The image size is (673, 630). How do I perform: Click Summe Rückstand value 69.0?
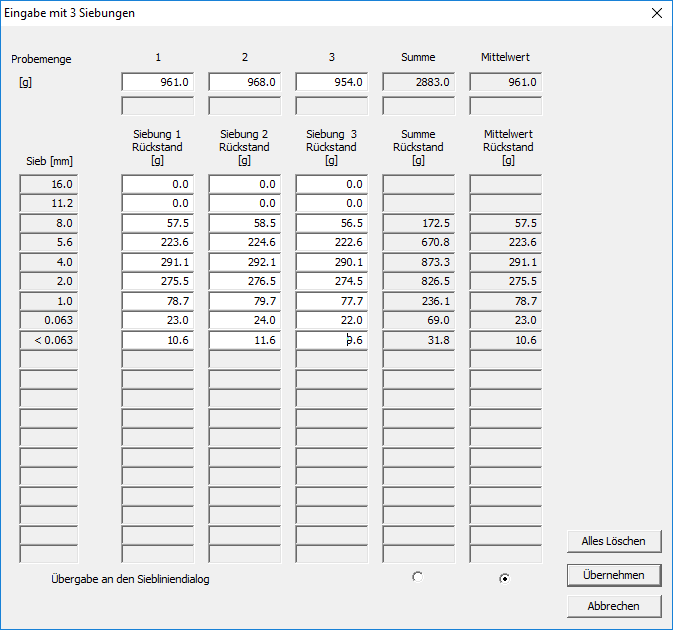pyautogui.click(x=418, y=321)
